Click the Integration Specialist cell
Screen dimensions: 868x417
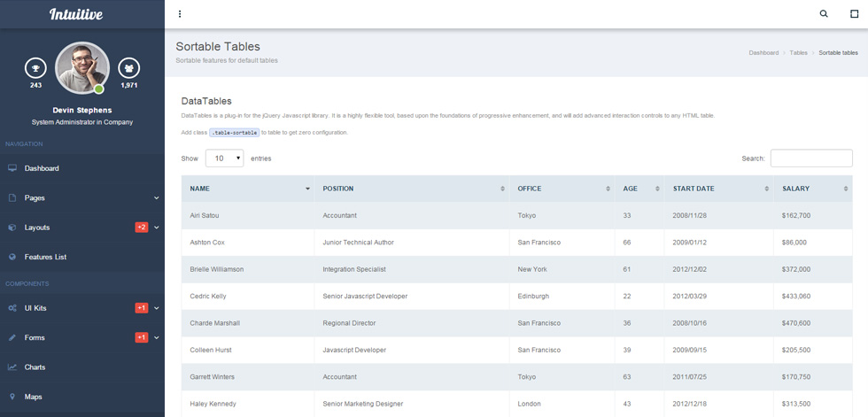(412, 269)
